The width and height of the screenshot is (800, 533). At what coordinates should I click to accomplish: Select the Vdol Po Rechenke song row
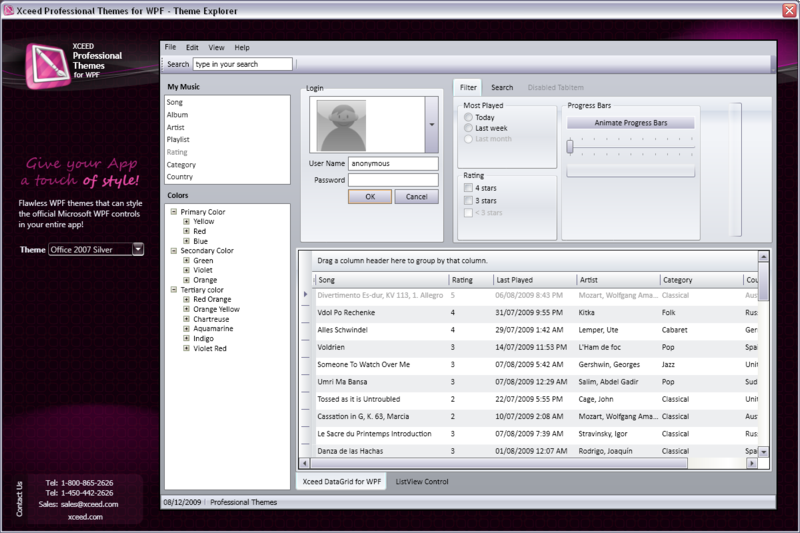(x=535, y=313)
